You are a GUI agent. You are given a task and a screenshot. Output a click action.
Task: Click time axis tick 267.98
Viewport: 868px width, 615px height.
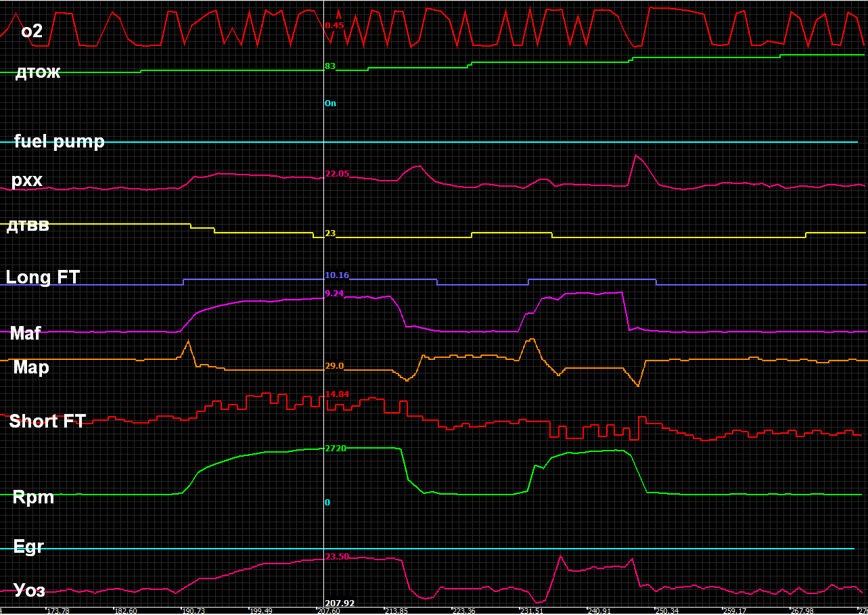point(802,611)
